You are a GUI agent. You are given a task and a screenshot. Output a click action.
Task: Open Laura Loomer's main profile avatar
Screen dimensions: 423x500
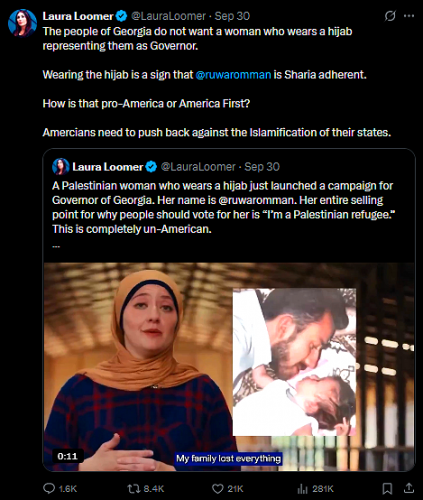pos(22,23)
